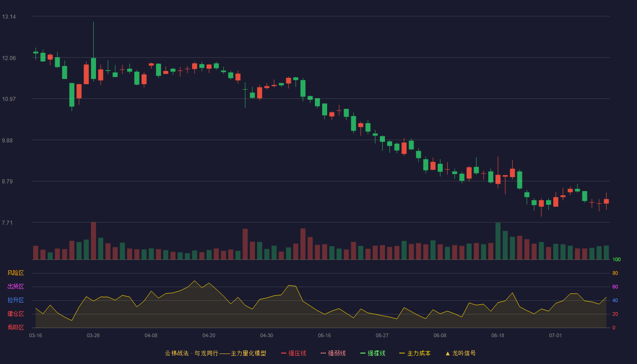Screen dimensions: 637x364
Task: Select the 出货区 zone label
Action: coord(15,287)
